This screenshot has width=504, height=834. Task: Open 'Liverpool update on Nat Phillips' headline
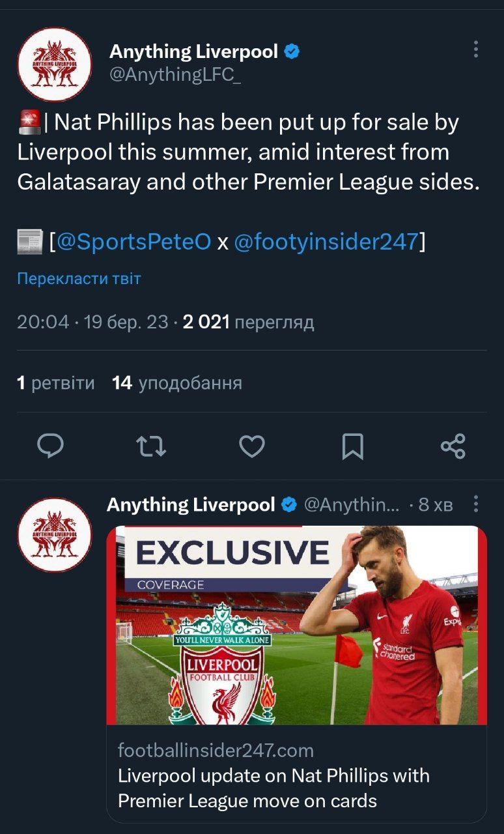pyautogui.click(x=273, y=788)
